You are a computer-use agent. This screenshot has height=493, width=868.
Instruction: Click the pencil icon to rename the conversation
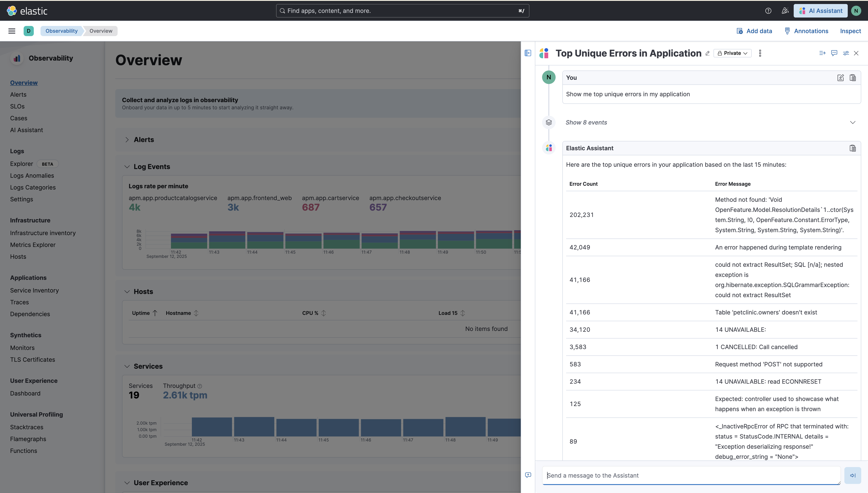(x=707, y=53)
